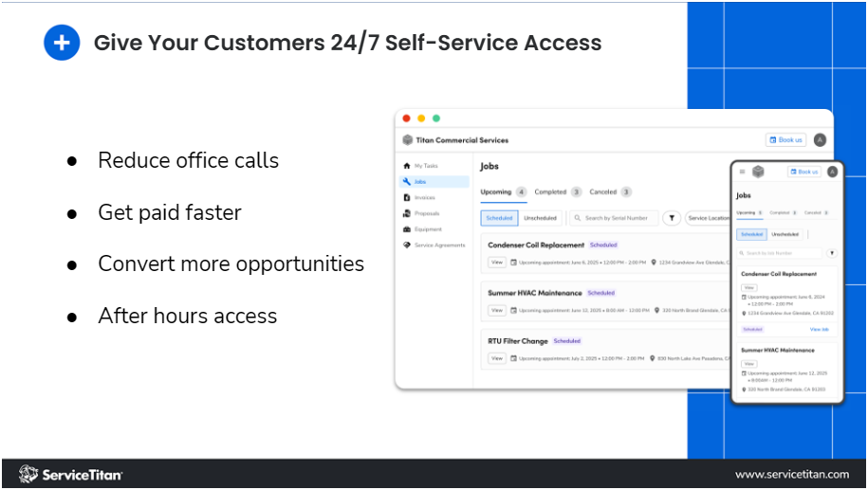Screen dimensions: 868x490
Task: Click the blue plus icon beside slide title
Action: (62, 43)
